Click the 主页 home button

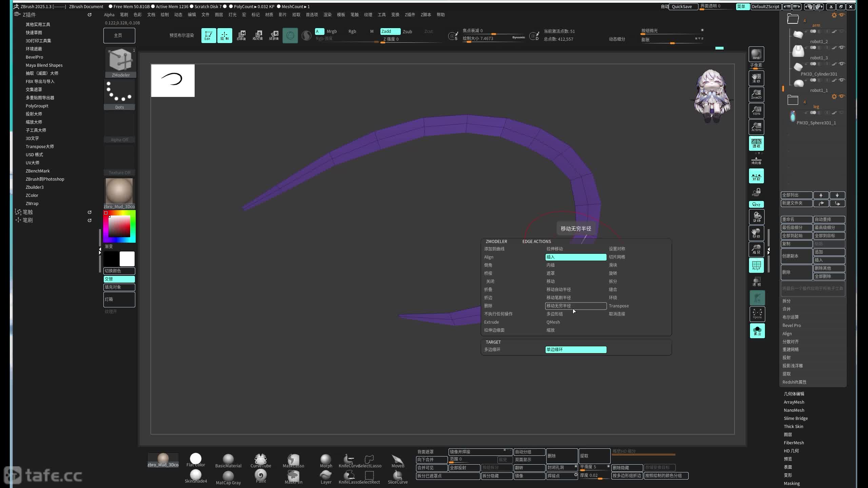(x=119, y=35)
